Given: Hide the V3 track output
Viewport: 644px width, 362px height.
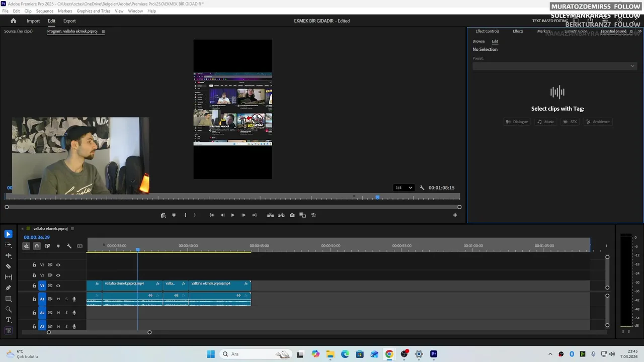Looking at the screenshot, I should (58, 265).
